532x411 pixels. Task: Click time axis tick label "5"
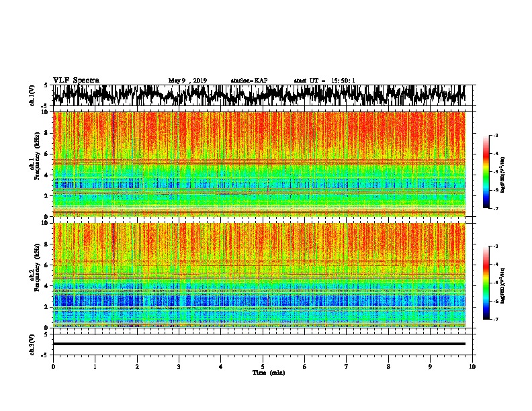tap(263, 367)
